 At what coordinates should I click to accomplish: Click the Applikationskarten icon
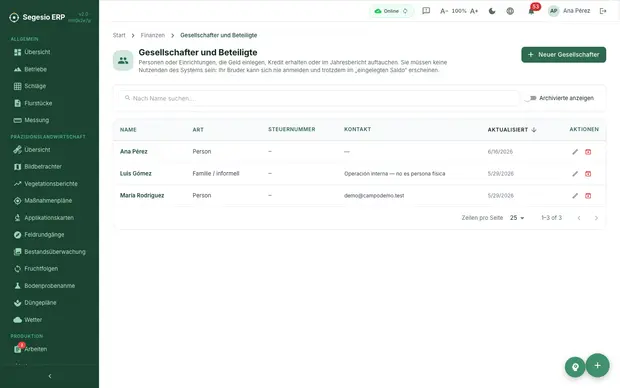point(17,218)
